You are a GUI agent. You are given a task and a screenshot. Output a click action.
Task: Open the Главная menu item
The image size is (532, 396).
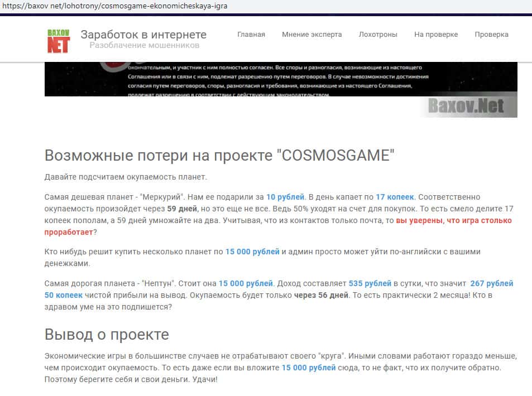251,35
